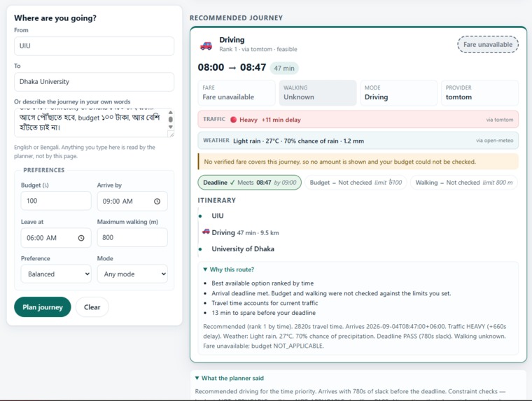Screen dimensions: 532x401
Task: Collapse the Why this route? section
Action: coord(228,269)
